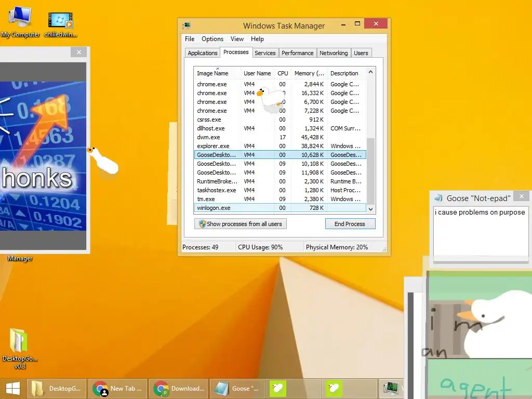Image resolution: width=532 pixels, height=399 pixels.
Task: Click scroll down arrow of process list
Action: coord(370,209)
